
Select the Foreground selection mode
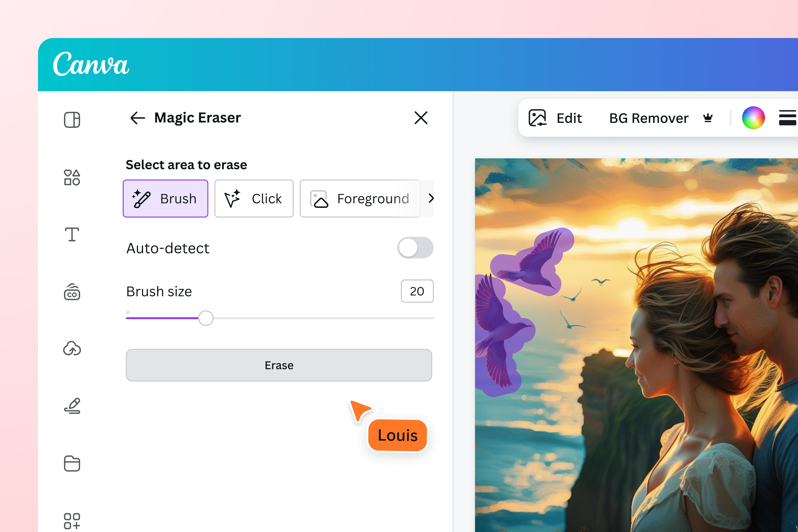[360, 199]
